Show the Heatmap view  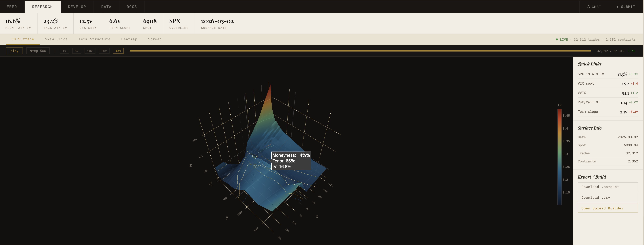129,39
